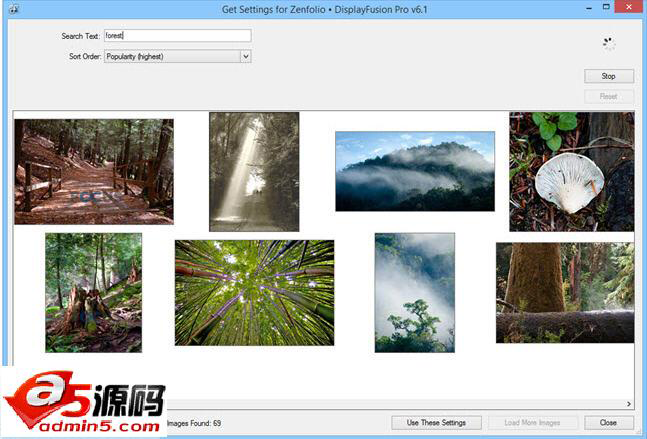Select the forest path with fence thumbnail
647x439 pixels.
click(x=94, y=172)
